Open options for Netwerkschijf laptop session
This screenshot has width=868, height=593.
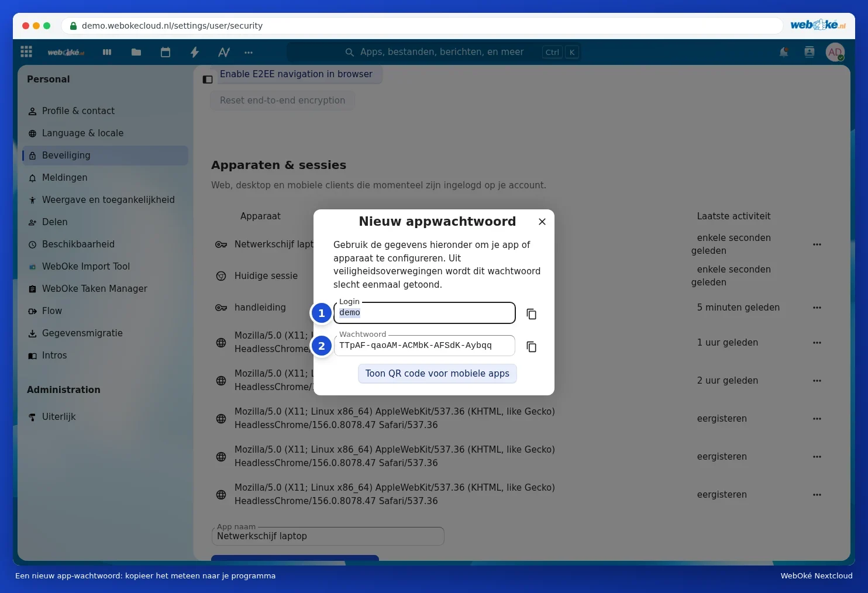tap(817, 244)
